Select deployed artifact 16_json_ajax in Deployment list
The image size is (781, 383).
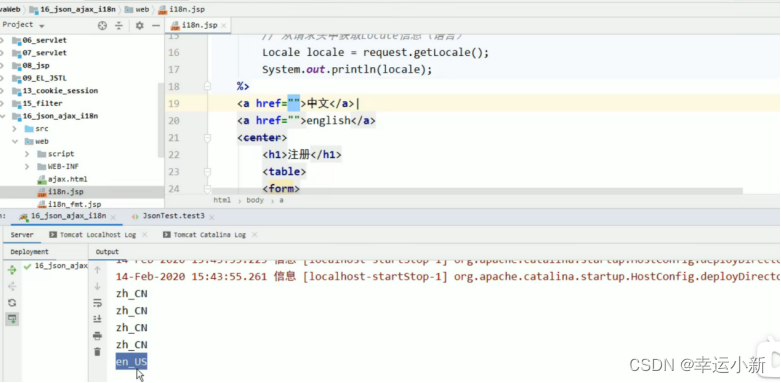[x=55, y=266]
